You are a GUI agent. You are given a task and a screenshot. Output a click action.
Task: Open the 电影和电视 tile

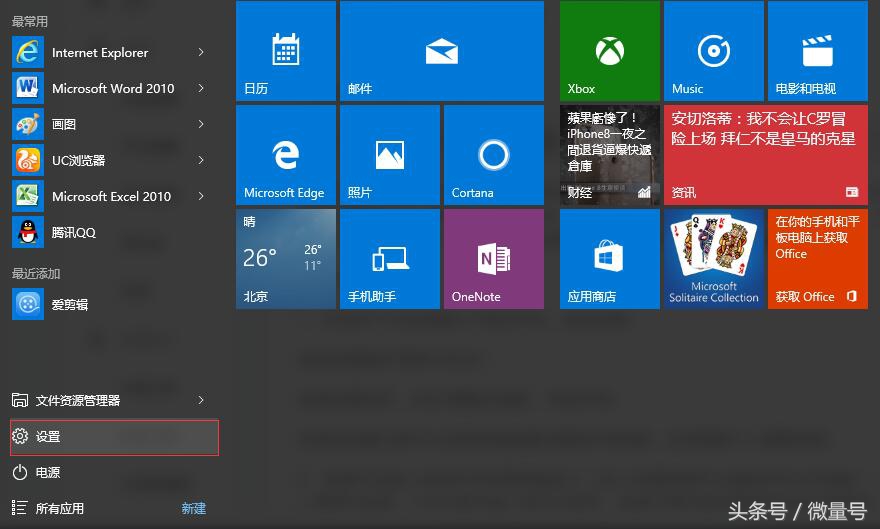[x=817, y=50]
